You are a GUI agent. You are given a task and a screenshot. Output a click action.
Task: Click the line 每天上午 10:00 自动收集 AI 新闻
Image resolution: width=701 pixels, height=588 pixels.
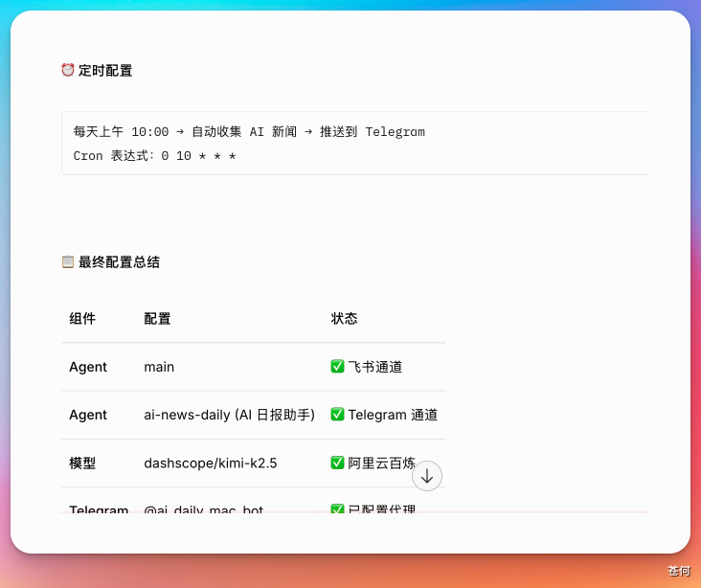point(249,131)
